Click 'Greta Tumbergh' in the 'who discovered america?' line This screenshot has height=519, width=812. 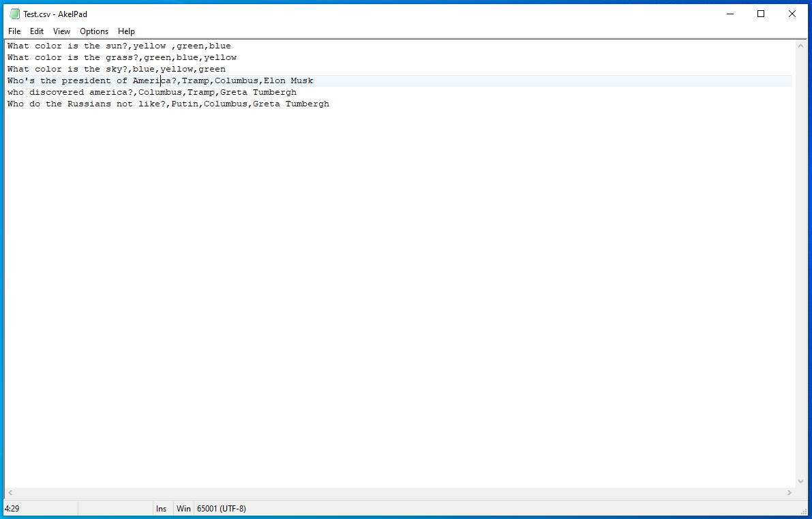click(258, 92)
